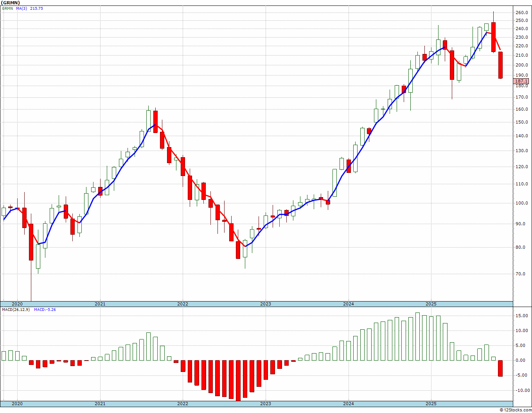Click the 15.00 MACD axis label
Viewport: 532px width, 413px height.
pos(522,316)
